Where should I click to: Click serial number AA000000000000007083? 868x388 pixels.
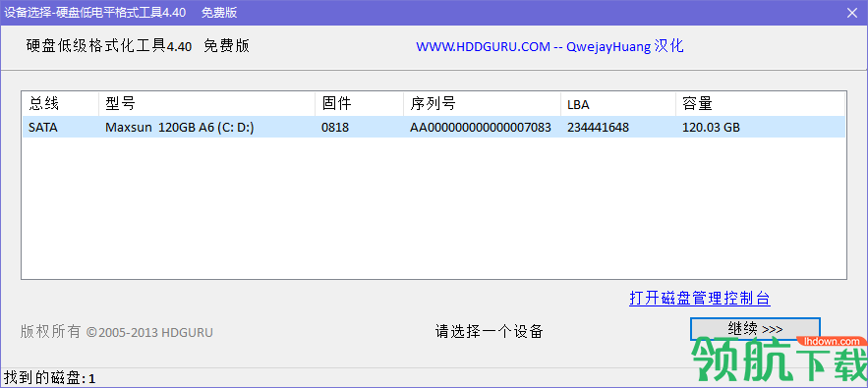pos(481,128)
